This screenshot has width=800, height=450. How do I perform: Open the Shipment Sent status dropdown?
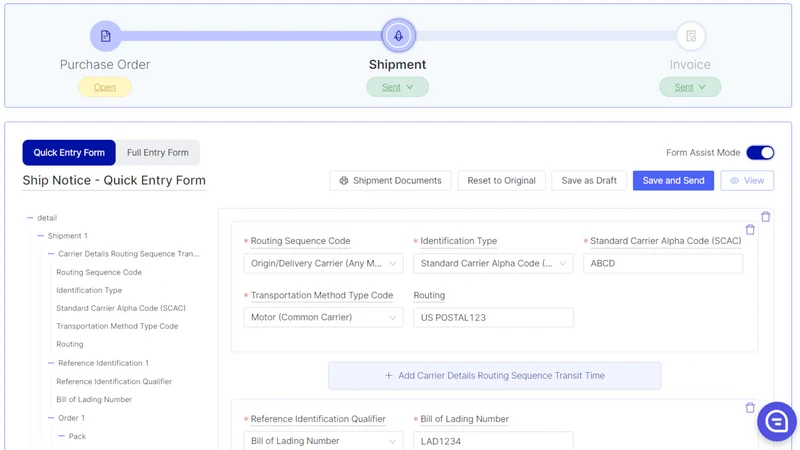click(x=397, y=87)
